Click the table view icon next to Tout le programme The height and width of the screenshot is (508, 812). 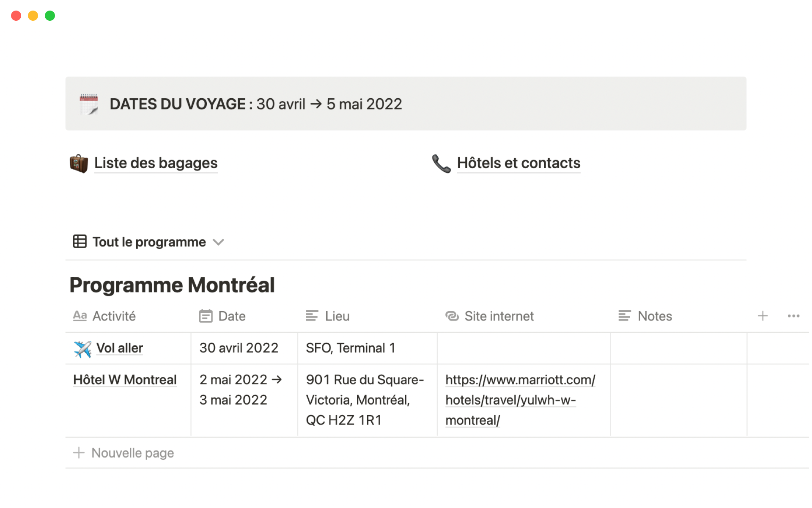(x=80, y=242)
